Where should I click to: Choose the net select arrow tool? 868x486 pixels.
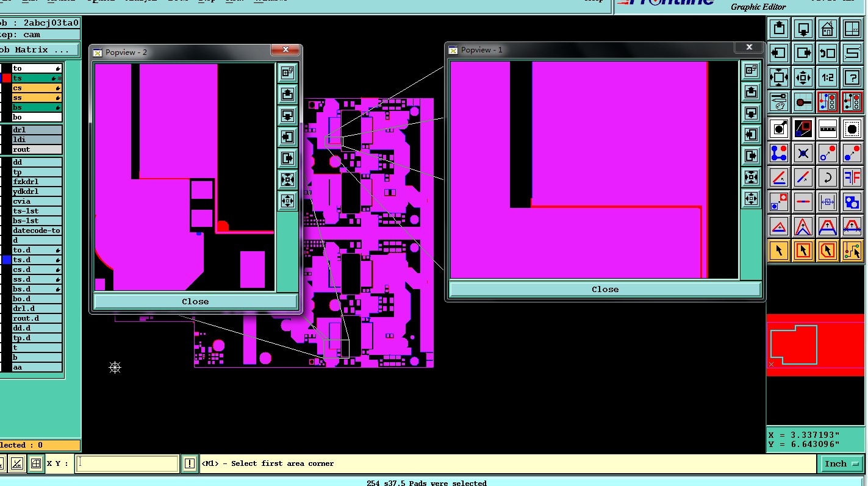click(852, 251)
